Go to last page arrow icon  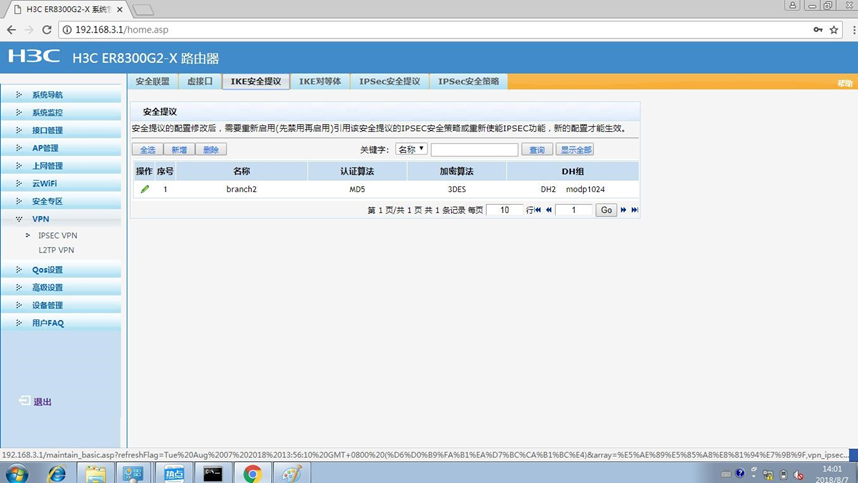635,210
